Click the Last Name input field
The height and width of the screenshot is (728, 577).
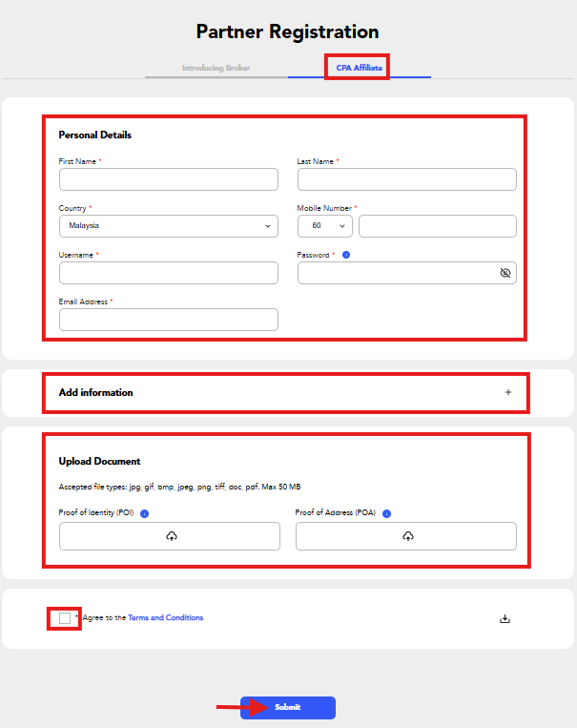[x=406, y=179]
